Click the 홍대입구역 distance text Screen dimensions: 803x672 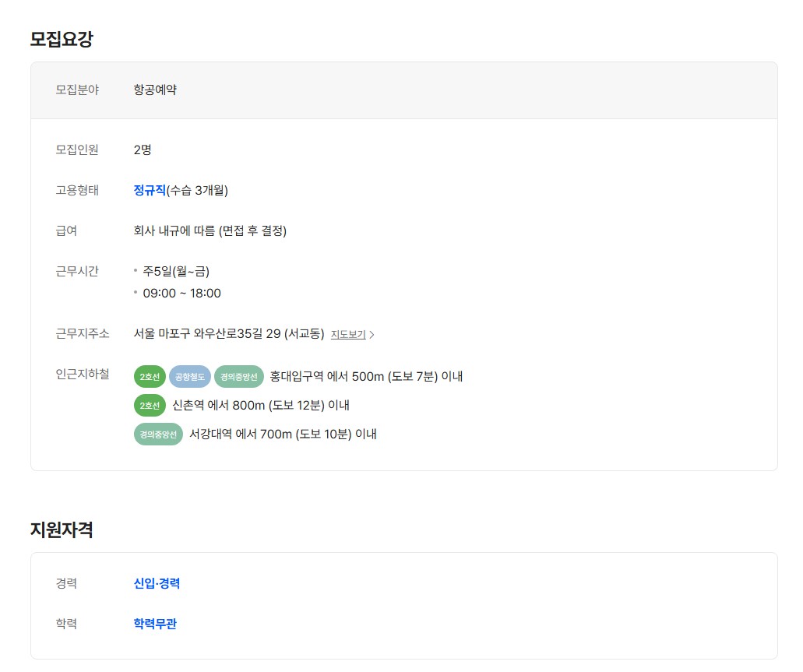pos(366,377)
